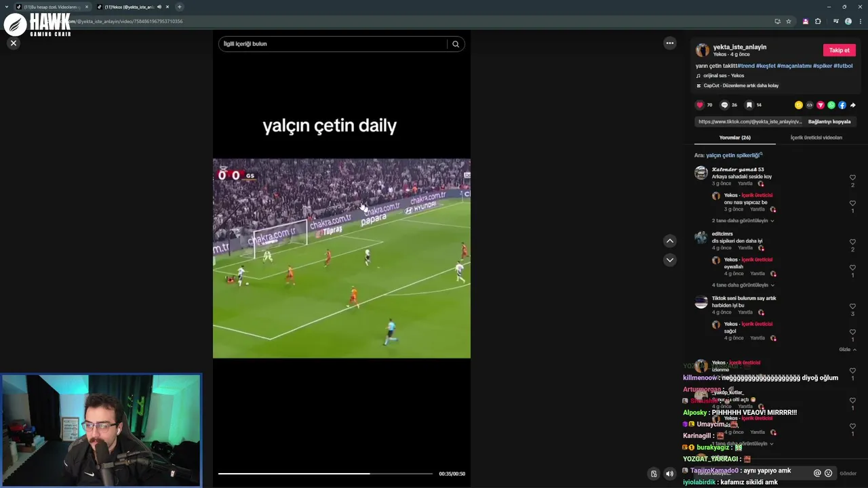Open comments via speech bubble icon

724,105
